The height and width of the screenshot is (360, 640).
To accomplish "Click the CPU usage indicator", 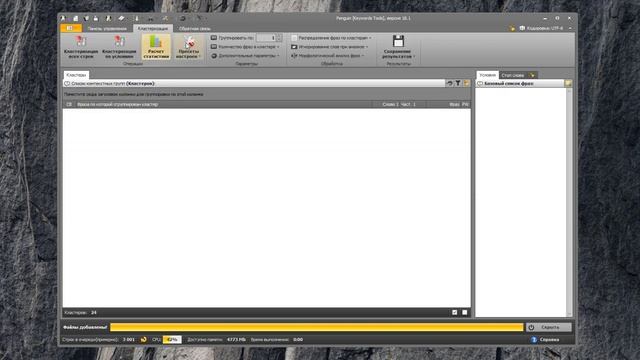I will click(172, 339).
